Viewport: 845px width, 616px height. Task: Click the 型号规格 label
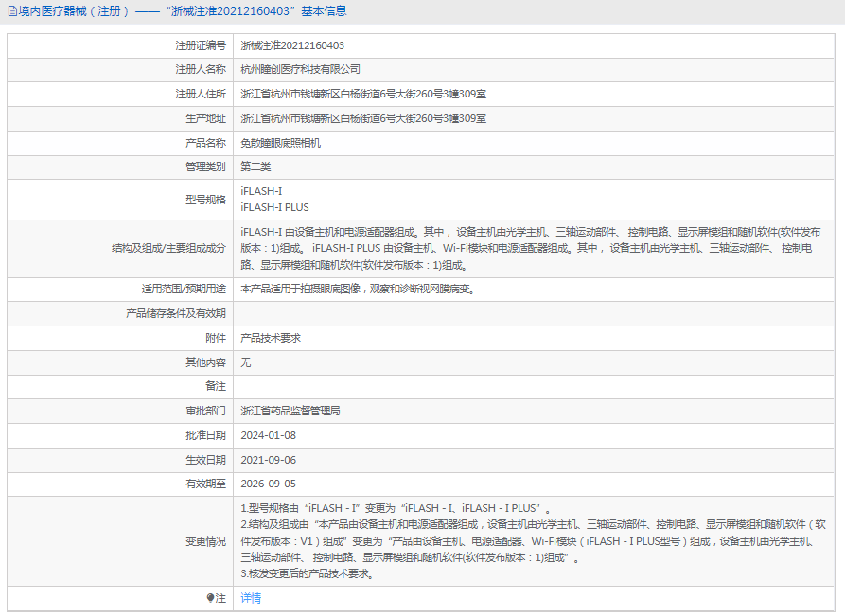pos(206,200)
